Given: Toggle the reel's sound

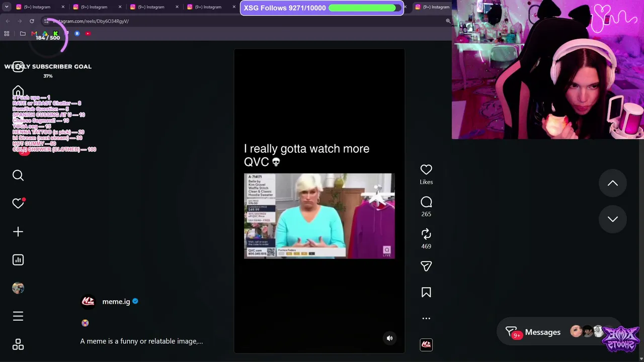Looking at the screenshot, I should (389, 338).
